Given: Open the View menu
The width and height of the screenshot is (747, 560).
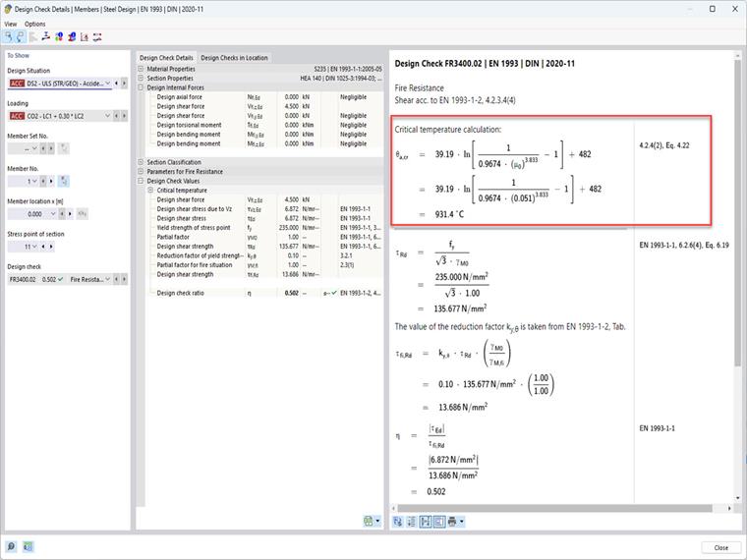Looking at the screenshot, I should point(11,24).
